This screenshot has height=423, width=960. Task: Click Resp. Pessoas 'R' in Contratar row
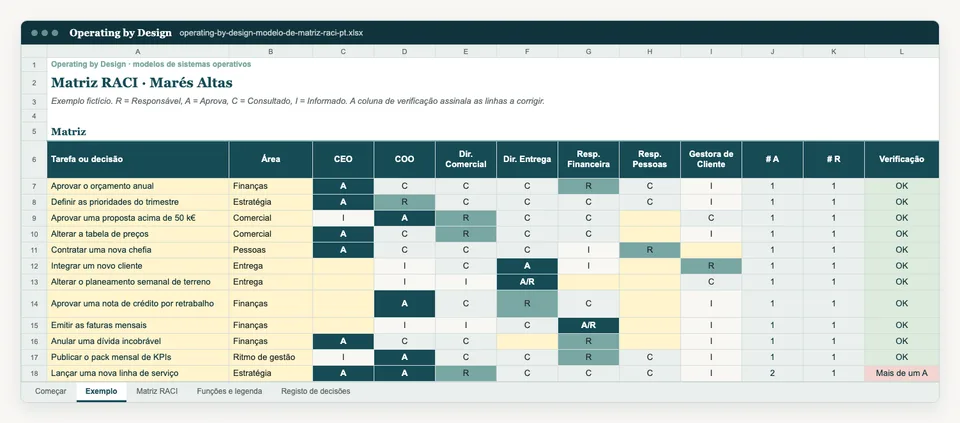(650, 250)
